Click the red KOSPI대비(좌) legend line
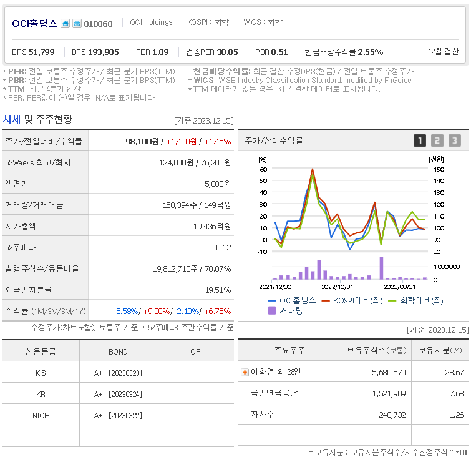Viewport: 476px width, 462px height. 326,301
